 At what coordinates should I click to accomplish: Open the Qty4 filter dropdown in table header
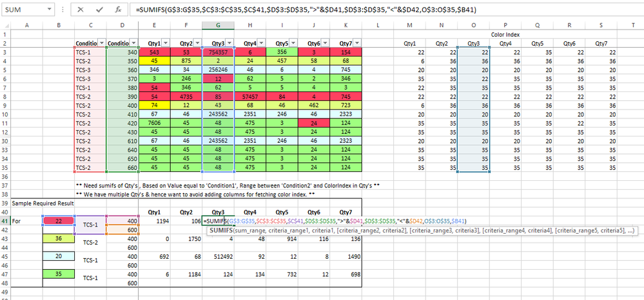tap(261, 43)
